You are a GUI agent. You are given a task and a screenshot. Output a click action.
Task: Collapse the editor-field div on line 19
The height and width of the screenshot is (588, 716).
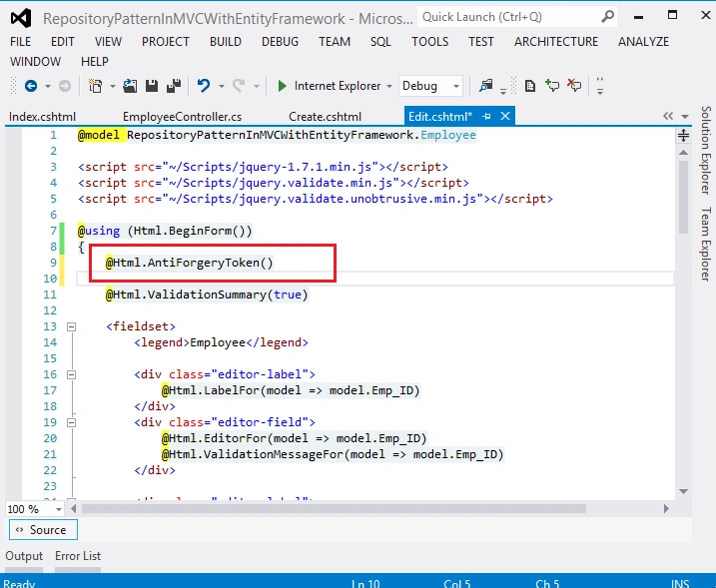(71, 422)
